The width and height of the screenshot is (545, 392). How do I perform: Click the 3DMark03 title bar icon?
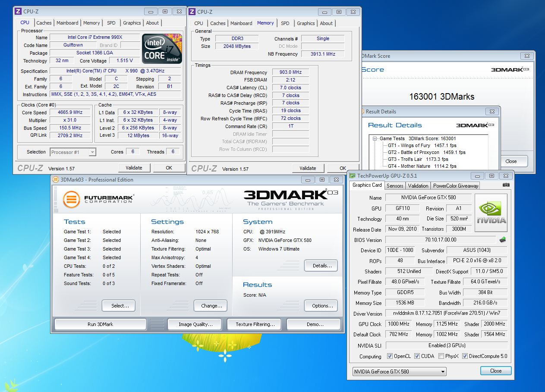[x=56, y=180]
